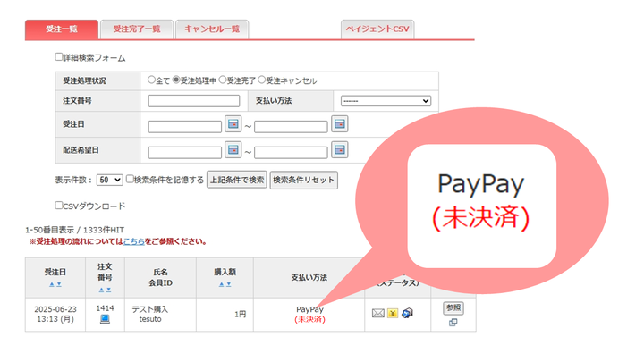Click customer name テスト購入

pos(150,309)
